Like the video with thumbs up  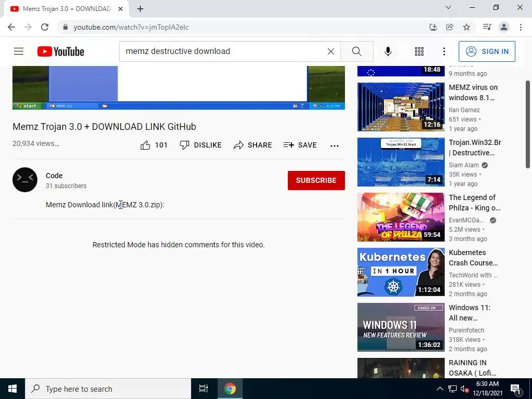[154, 145]
